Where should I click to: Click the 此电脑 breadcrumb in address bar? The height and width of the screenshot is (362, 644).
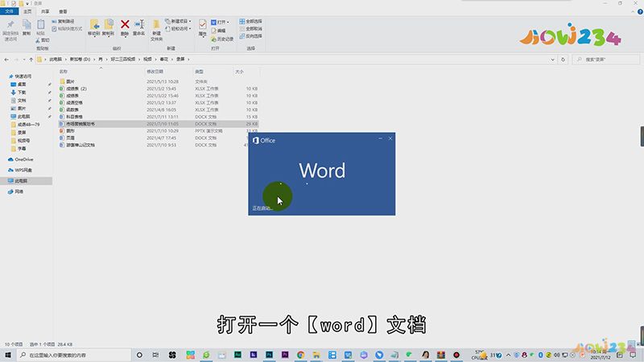(x=56, y=59)
